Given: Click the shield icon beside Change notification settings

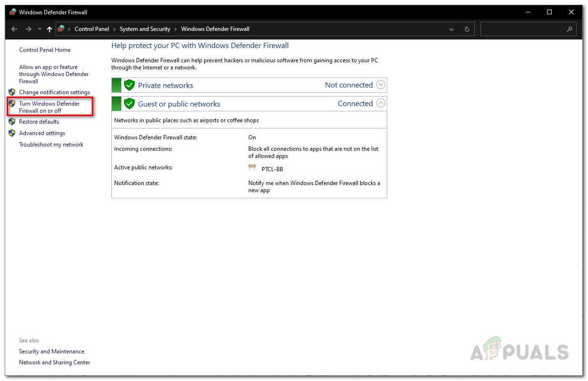Looking at the screenshot, I should (x=12, y=92).
